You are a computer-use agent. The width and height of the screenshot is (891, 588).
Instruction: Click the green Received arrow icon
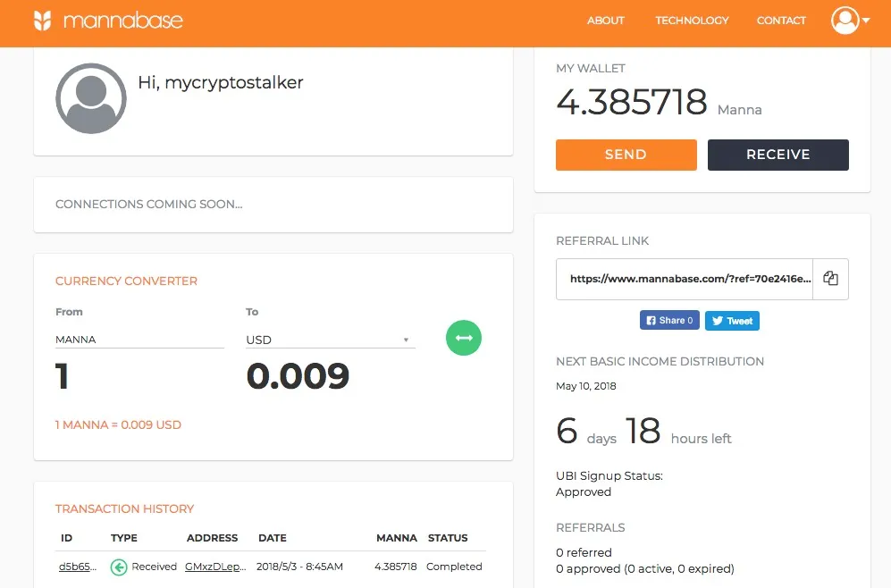pos(119,567)
